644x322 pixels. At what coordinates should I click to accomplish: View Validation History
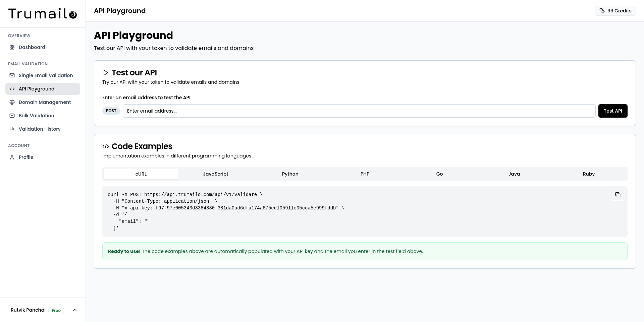[x=43, y=129]
